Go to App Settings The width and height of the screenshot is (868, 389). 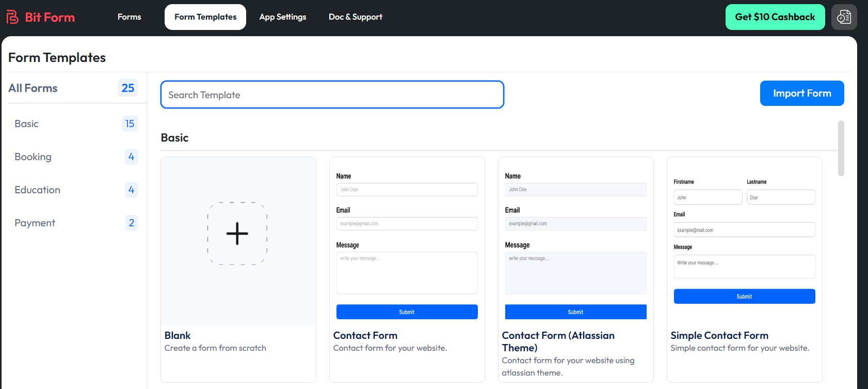click(282, 17)
